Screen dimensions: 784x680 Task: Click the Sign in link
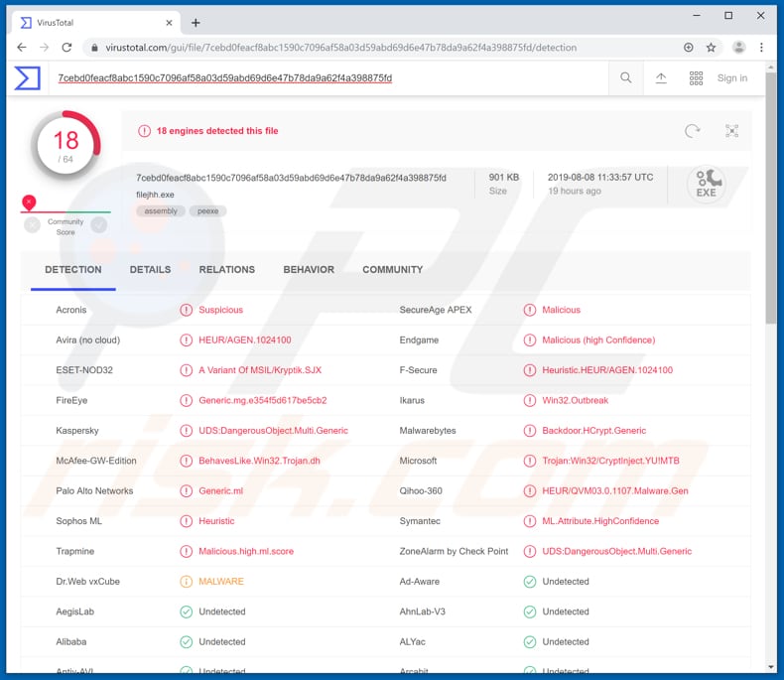pos(732,78)
